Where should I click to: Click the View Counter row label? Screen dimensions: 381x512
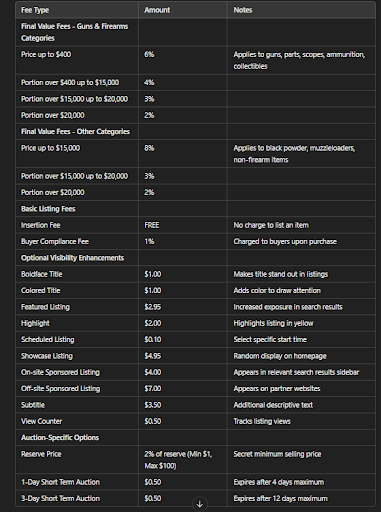[x=41, y=421]
